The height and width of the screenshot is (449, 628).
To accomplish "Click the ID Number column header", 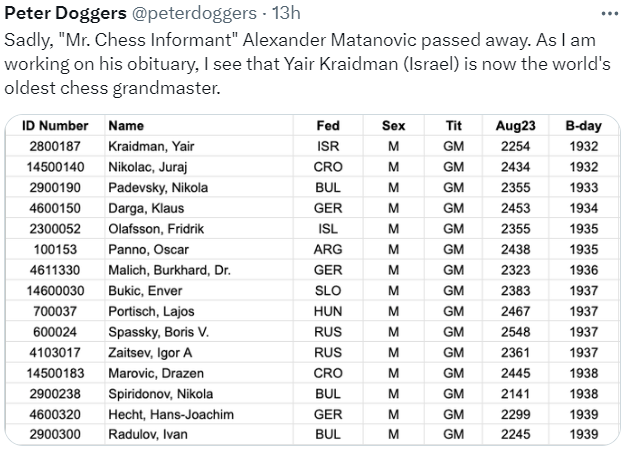I will (55, 126).
